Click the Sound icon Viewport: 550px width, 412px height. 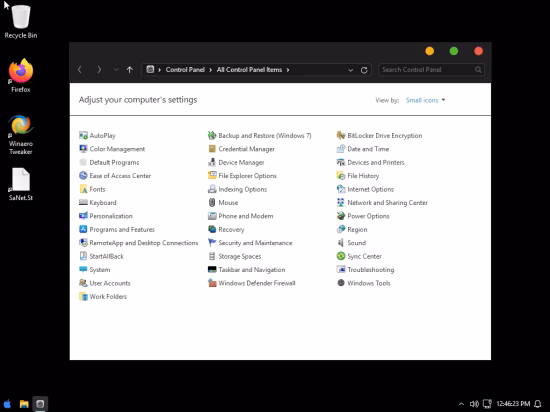tap(341, 243)
